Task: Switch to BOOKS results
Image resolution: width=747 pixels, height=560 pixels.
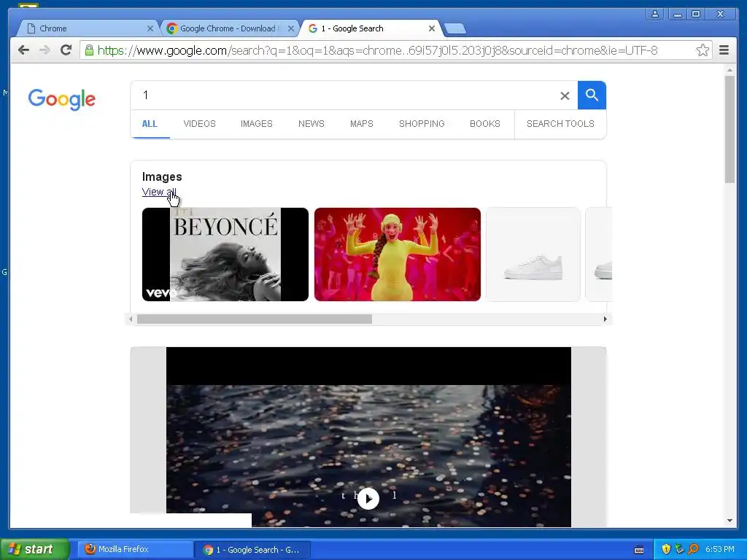Action: click(x=485, y=124)
